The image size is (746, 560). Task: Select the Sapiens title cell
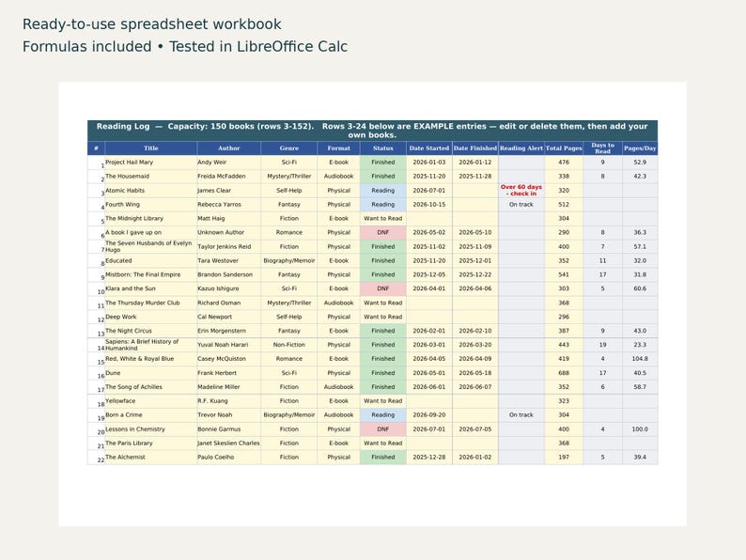tap(151, 345)
